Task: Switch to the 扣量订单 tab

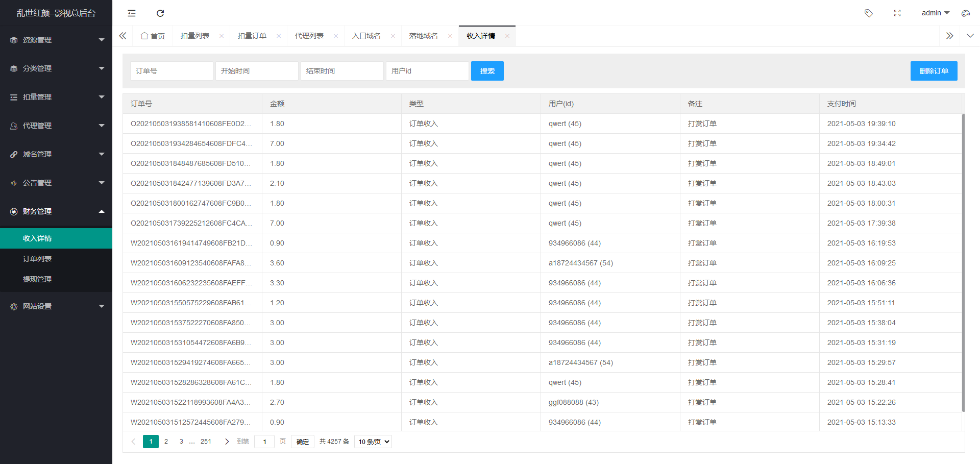Action: (252, 36)
